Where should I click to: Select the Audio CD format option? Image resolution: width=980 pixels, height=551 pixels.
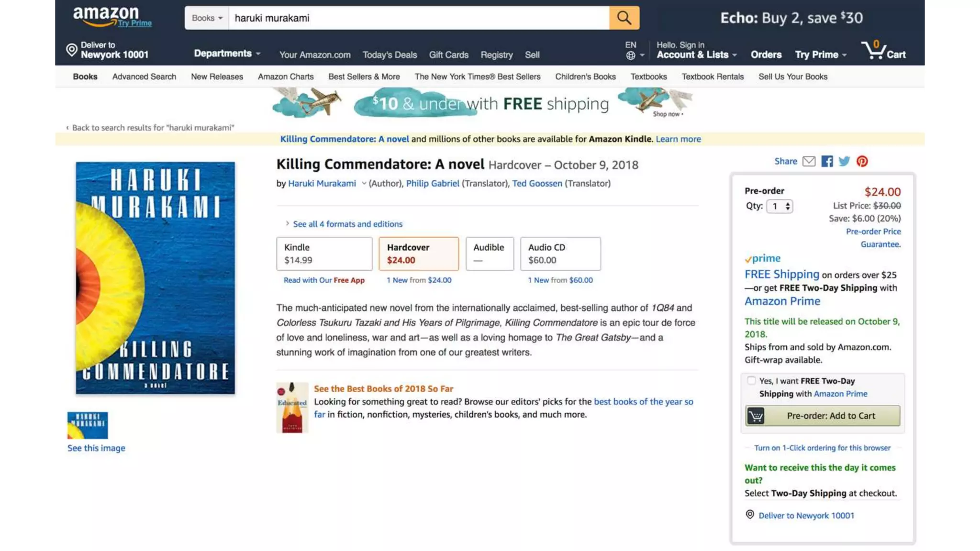pyautogui.click(x=560, y=253)
